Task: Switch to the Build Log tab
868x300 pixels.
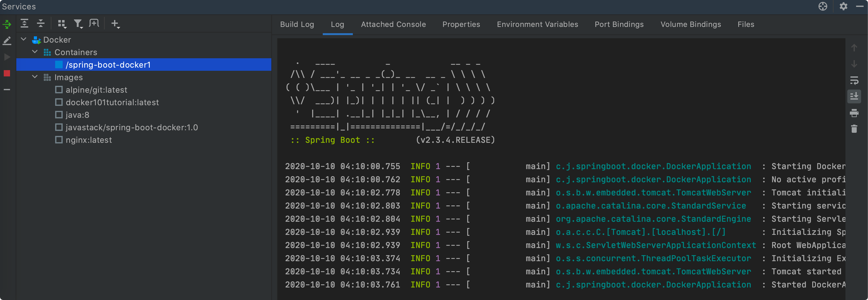Action: (297, 24)
